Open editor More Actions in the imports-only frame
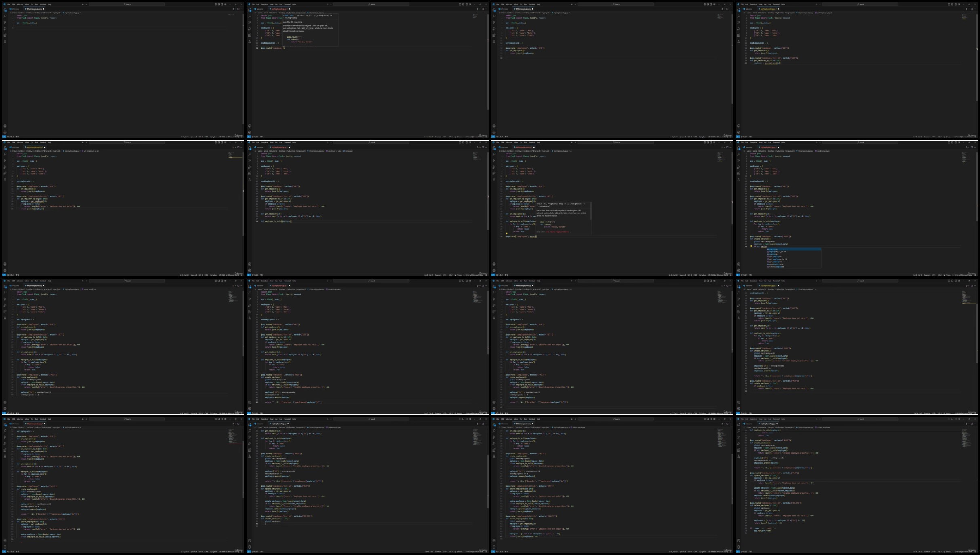980x555 pixels. pyautogui.click(x=242, y=9)
